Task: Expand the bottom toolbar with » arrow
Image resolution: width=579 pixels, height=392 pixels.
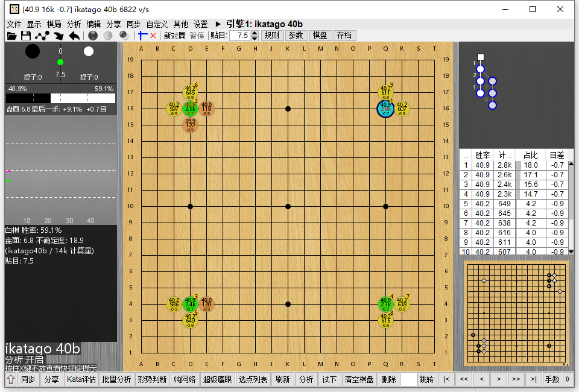Action: (568, 379)
